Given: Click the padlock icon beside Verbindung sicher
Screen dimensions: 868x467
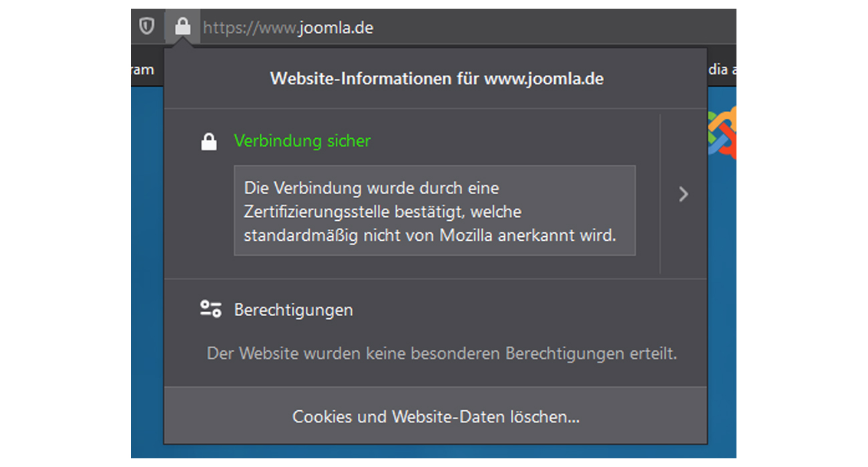Looking at the screenshot, I should click(209, 141).
